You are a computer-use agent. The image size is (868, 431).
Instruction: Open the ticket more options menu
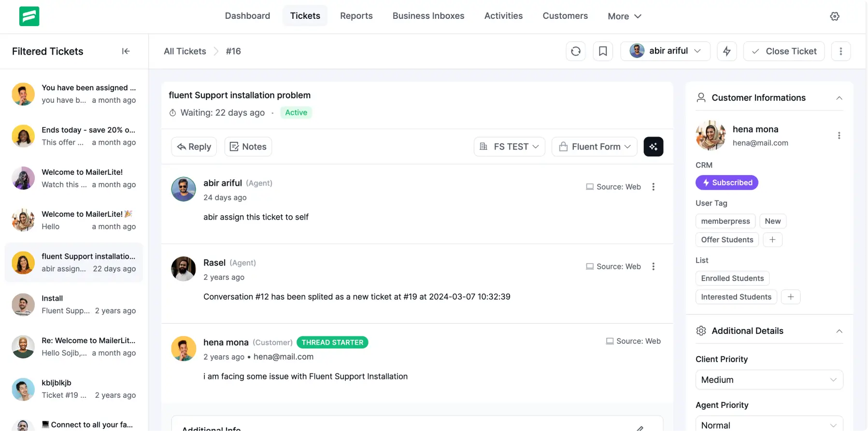coord(841,51)
